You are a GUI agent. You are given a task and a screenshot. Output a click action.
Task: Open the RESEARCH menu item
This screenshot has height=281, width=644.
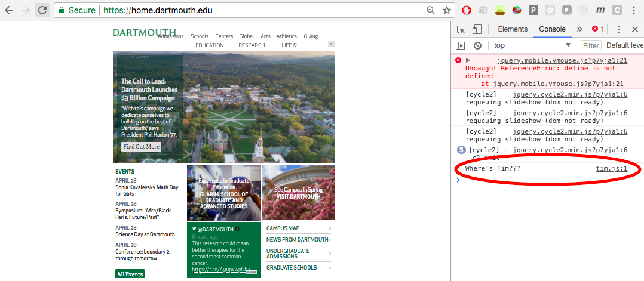click(252, 45)
